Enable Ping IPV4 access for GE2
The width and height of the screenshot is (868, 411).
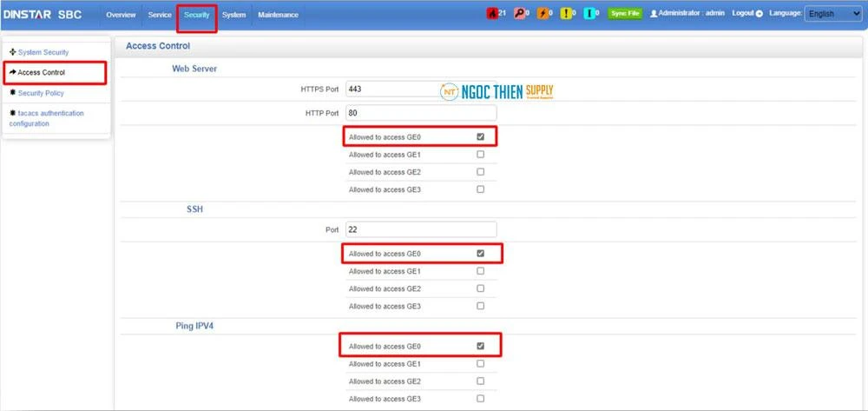click(481, 381)
